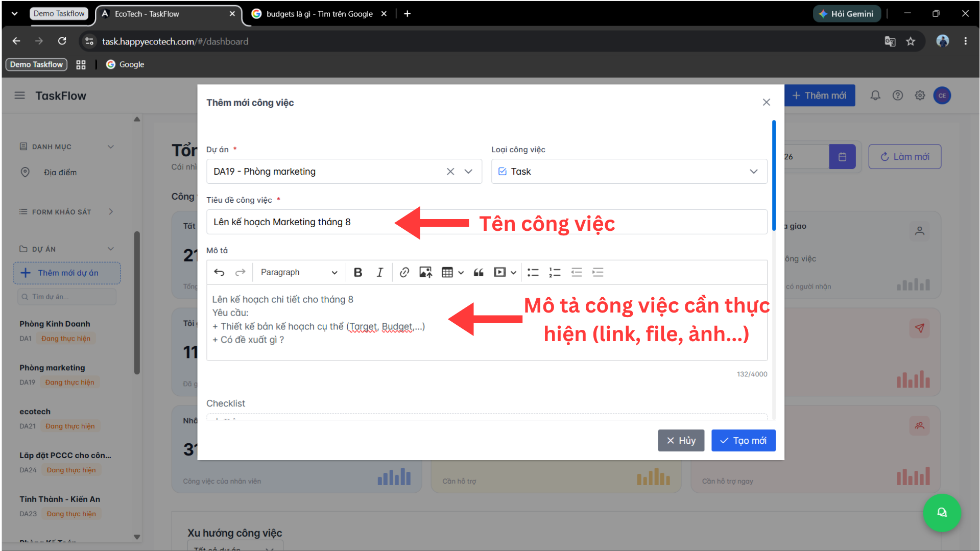The width and height of the screenshot is (980, 551).
Task: Open Loại công việc Task dropdown
Action: [x=629, y=172]
